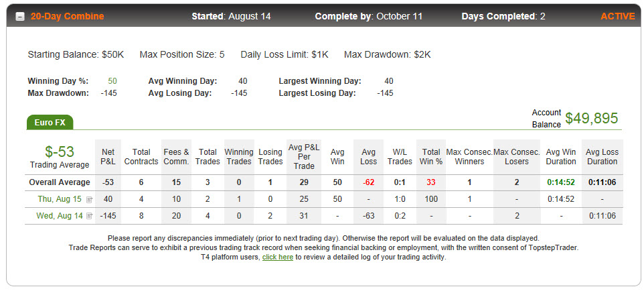Click the 20-Day Combine title

pos(68,17)
